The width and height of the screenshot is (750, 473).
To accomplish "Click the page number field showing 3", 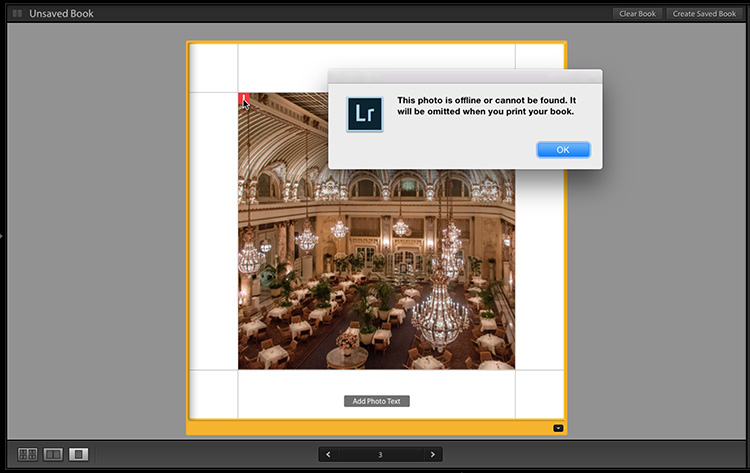I will [x=380, y=454].
